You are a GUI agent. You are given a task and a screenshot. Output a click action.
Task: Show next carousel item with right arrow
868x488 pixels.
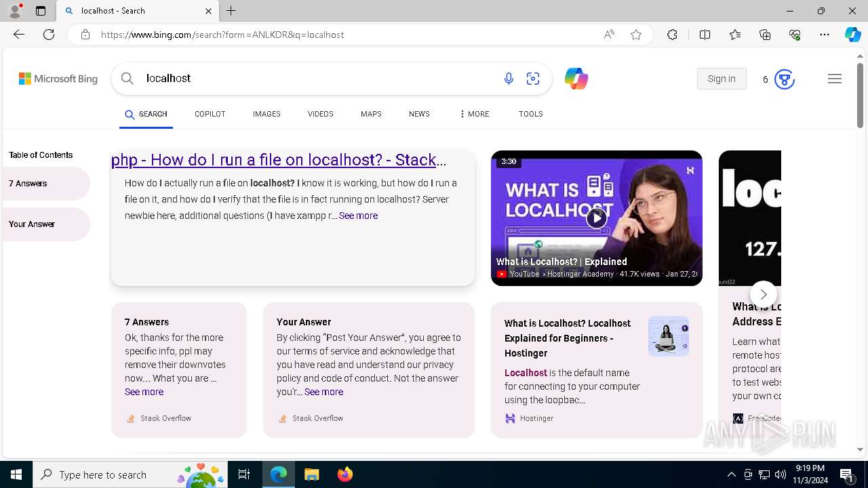point(764,294)
